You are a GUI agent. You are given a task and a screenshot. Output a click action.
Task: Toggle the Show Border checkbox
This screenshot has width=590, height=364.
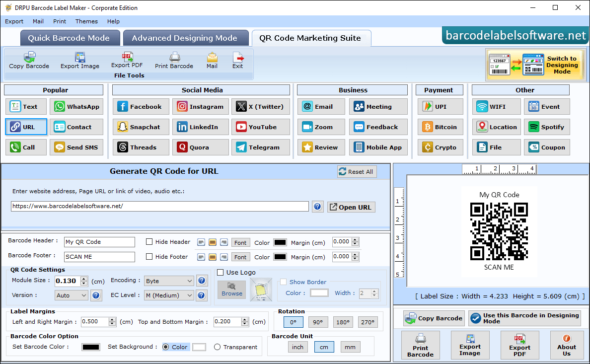284,282
